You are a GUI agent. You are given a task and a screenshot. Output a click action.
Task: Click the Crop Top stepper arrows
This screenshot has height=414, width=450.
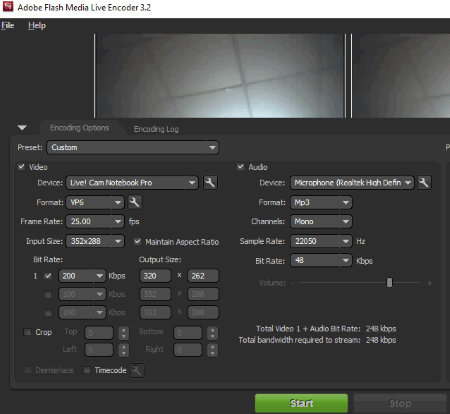pyautogui.click(x=124, y=333)
